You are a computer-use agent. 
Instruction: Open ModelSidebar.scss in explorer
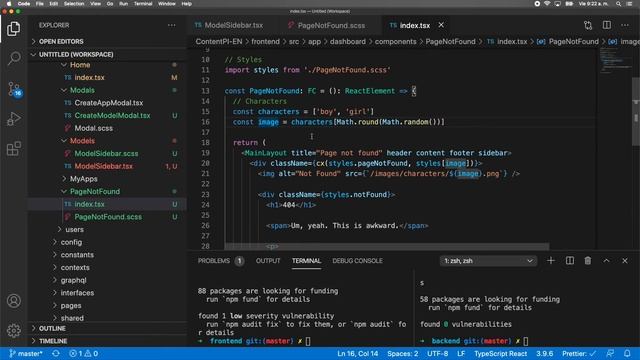[x=106, y=153]
